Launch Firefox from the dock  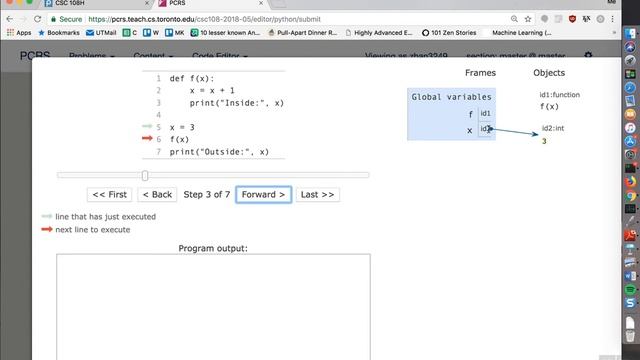pos(630,182)
